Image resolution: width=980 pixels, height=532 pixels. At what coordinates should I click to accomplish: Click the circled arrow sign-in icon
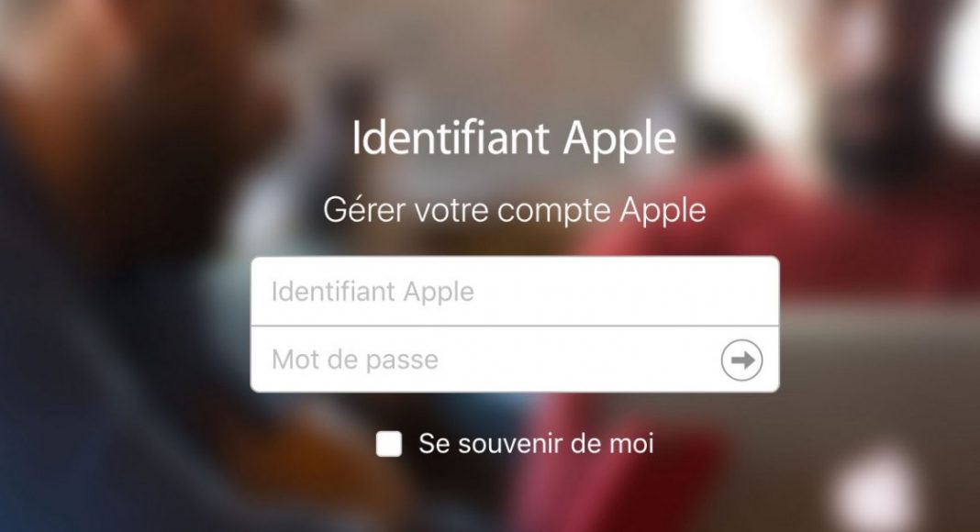pyautogui.click(x=741, y=360)
